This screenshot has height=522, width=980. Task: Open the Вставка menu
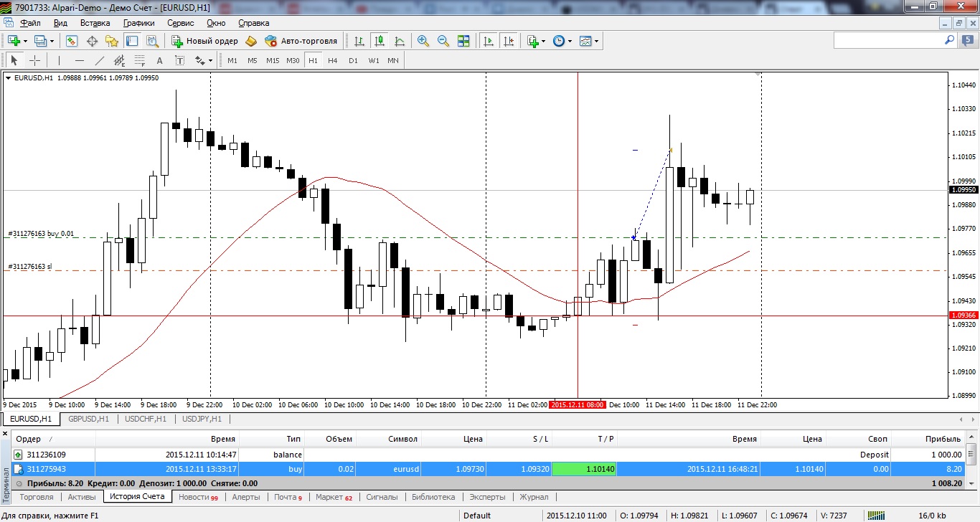pos(95,22)
